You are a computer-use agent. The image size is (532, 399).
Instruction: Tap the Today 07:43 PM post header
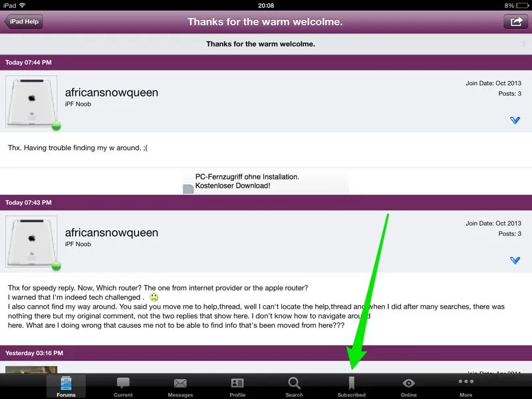pyautogui.click(x=266, y=202)
